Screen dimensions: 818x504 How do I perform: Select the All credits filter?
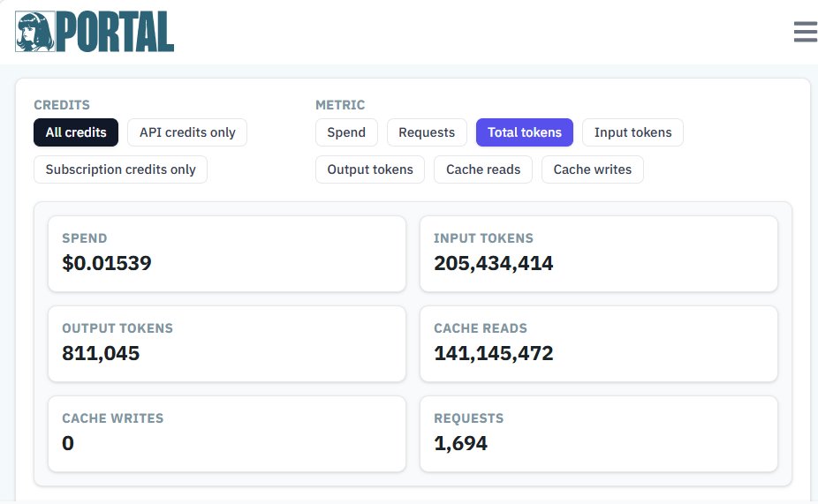[x=76, y=132]
